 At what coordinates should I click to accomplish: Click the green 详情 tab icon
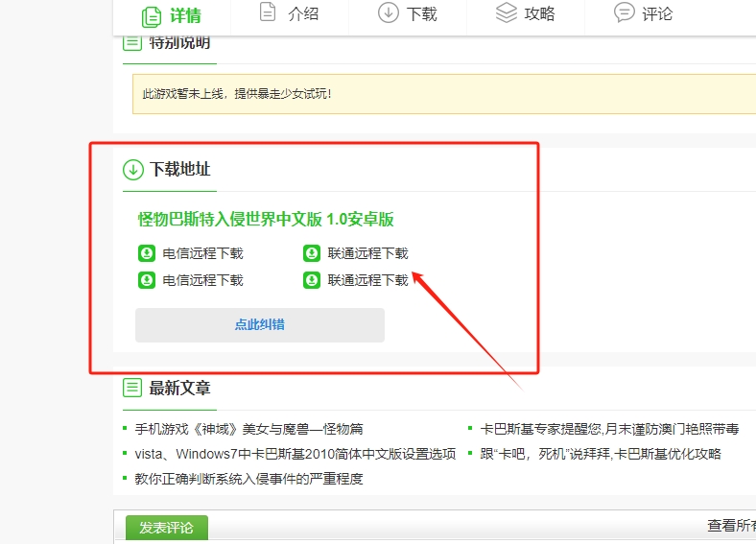click(x=152, y=16)
